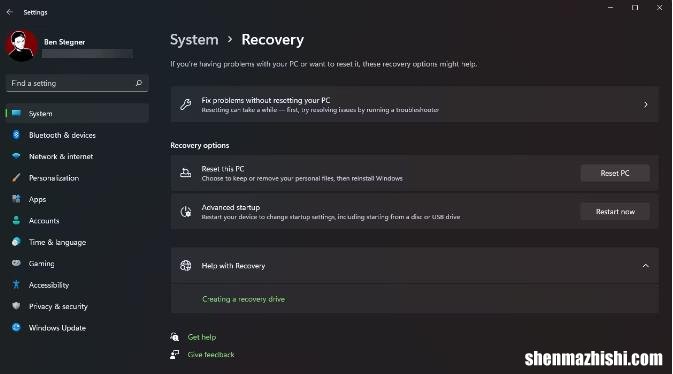Screen dimensions: 673x374
Task: Collapse the Help with Recovery section
Action: [x=645, y=266]
